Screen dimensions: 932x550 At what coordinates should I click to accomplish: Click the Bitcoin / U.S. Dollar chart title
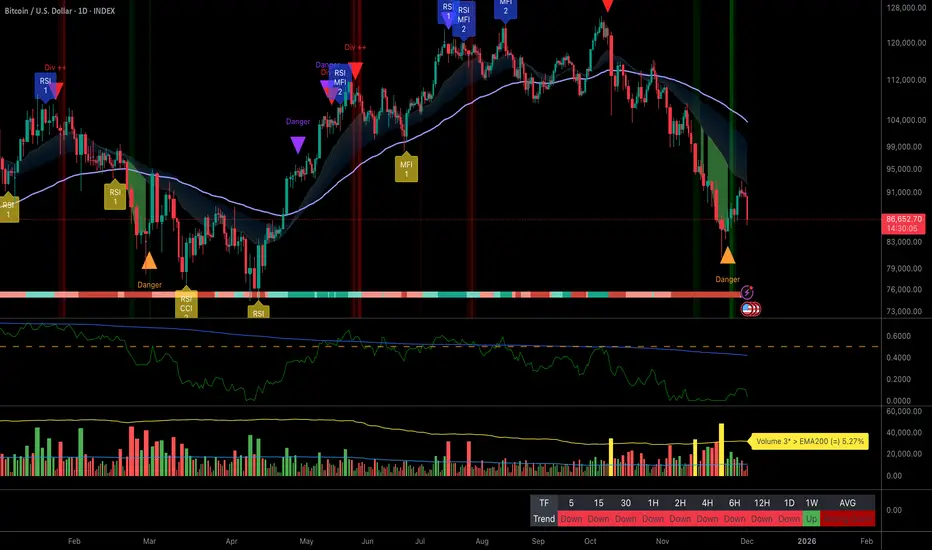point(59,11)
